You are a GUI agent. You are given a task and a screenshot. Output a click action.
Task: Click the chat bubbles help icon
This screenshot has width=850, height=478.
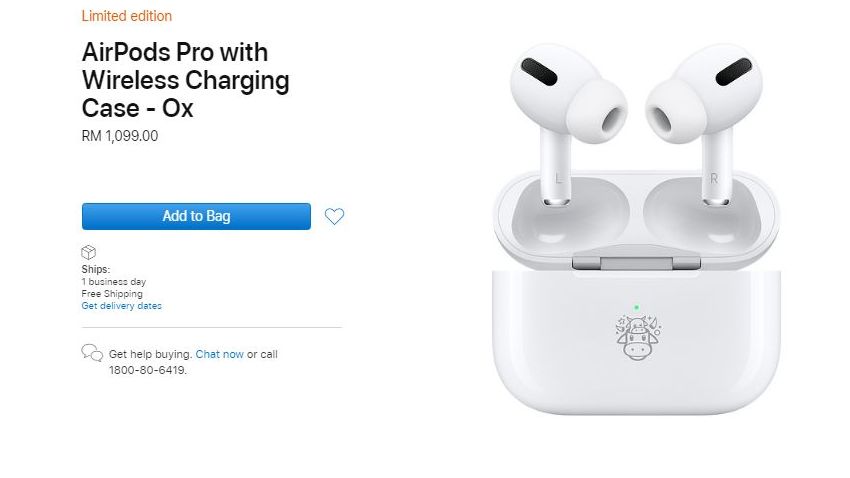point(92,353)
